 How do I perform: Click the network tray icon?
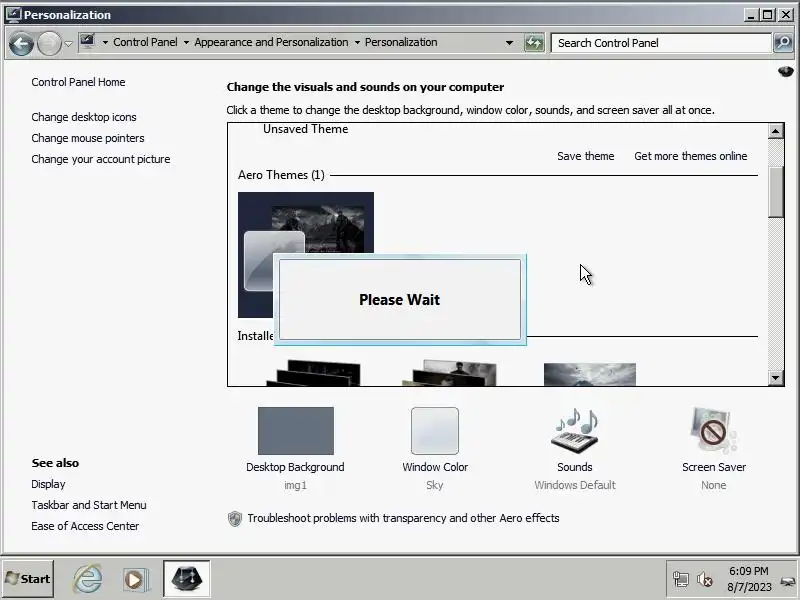point(681,580)
